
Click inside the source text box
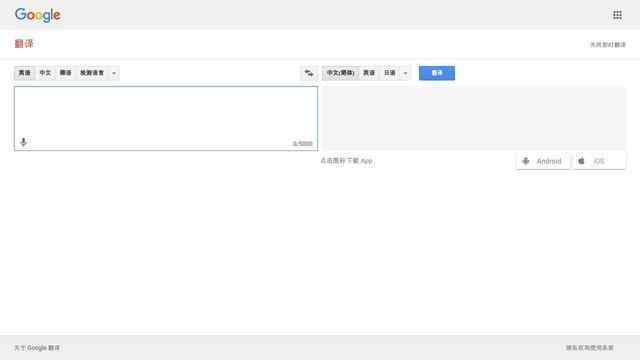point(166,118)
